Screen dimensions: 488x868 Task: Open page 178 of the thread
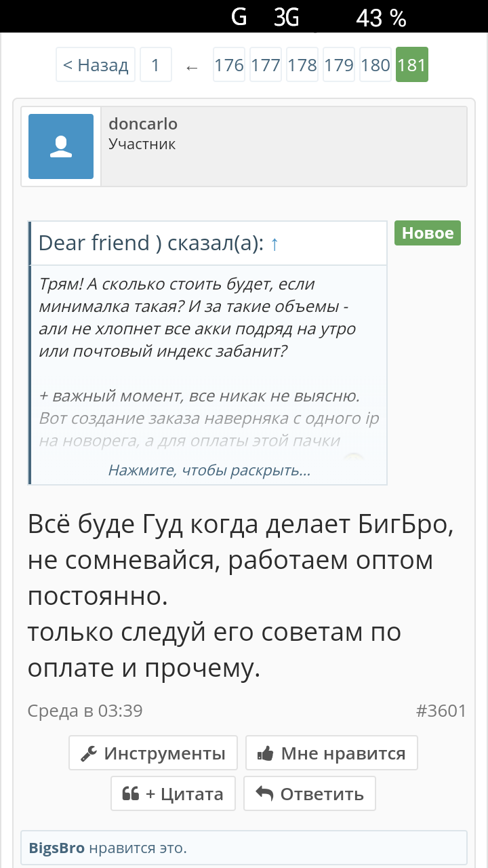coord(302,65)
